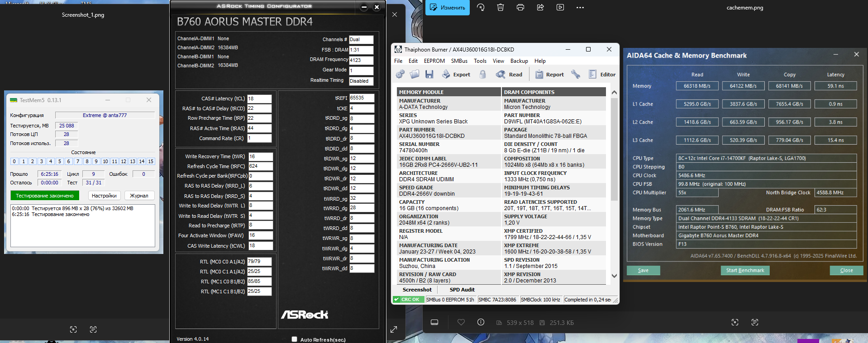Close the Screenshot_1.png viewer with the X
Screen dimensions: 868x343
(395, 14)
